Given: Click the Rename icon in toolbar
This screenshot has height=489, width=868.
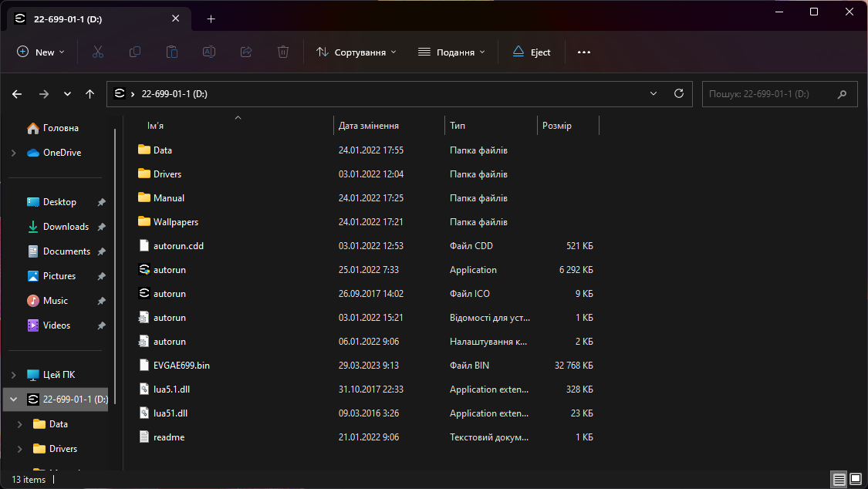Looking at the screenshot, I should pyautogui.click(x=209, y=52).
